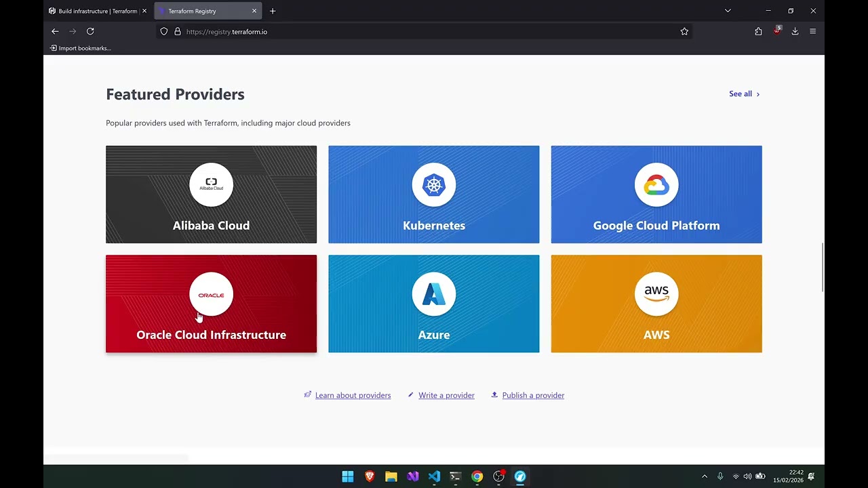Screen dimensions: 868x488
Task: Bookmark this page with star icon
Action: (x=684, y=31)
